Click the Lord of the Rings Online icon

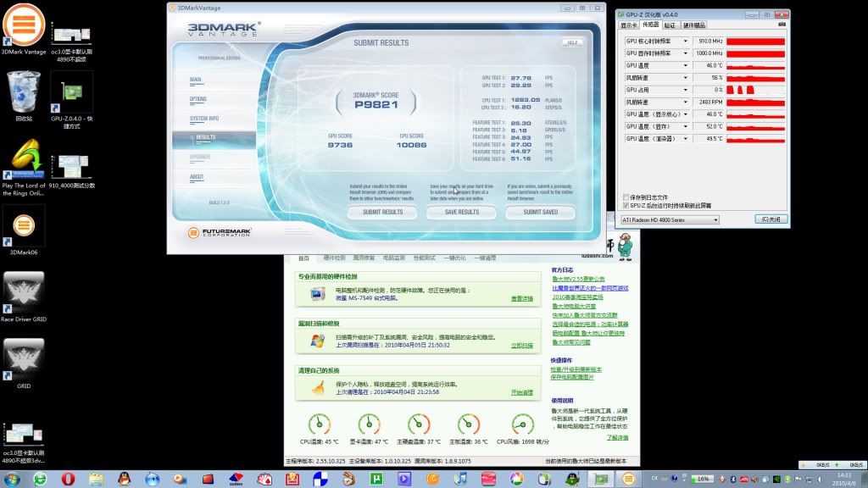coord(24,158)
